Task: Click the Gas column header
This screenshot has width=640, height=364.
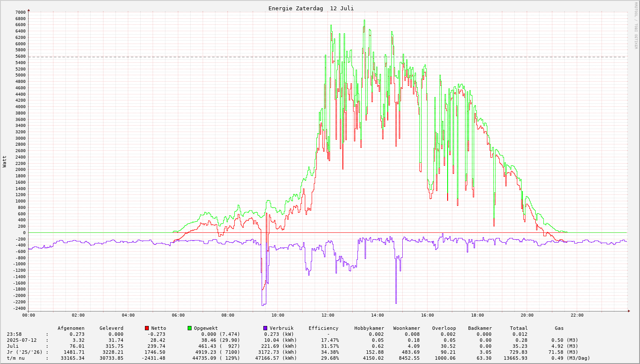Action: pos(559,328)
